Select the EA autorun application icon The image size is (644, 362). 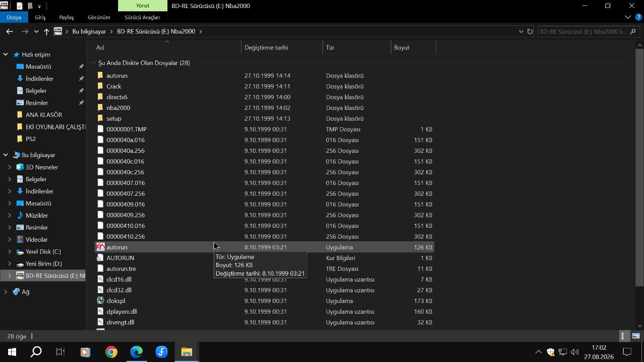pyautogui.click(x=100, y=247)
